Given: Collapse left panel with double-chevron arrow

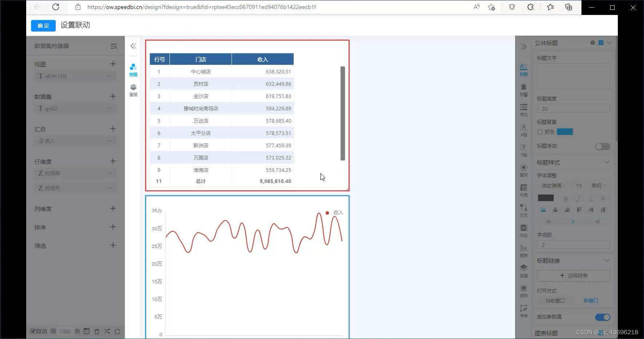Looking at the screenshot, I should tap(133, 46).
